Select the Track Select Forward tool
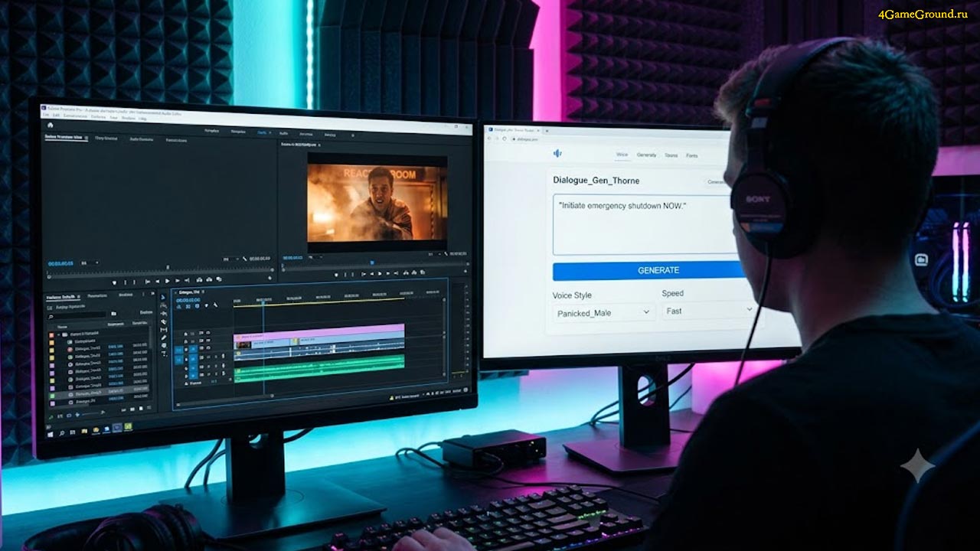This screenshot has width=980, height=551. (163, 307)
